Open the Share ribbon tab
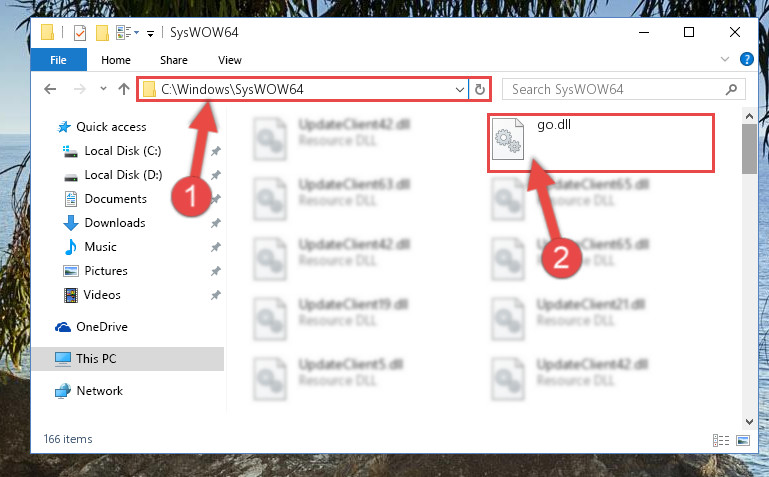Screen dimensions: 769x477 [174, 60]
